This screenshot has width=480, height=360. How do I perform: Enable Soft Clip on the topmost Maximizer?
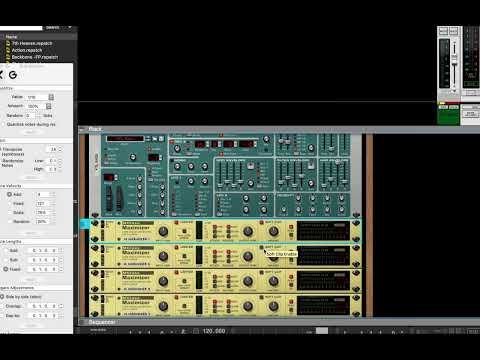coord(262,222)
